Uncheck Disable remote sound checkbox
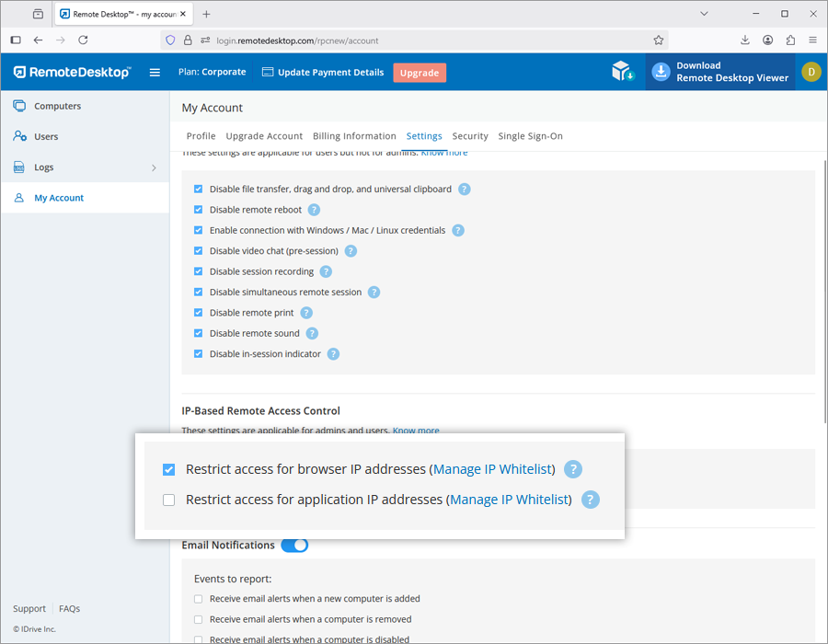 coord(198,334)
